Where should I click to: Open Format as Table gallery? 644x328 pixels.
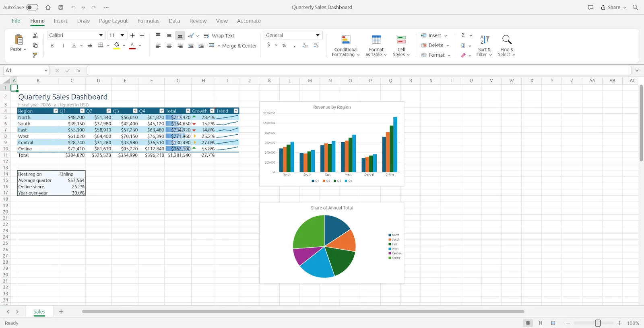coord(376,46)
